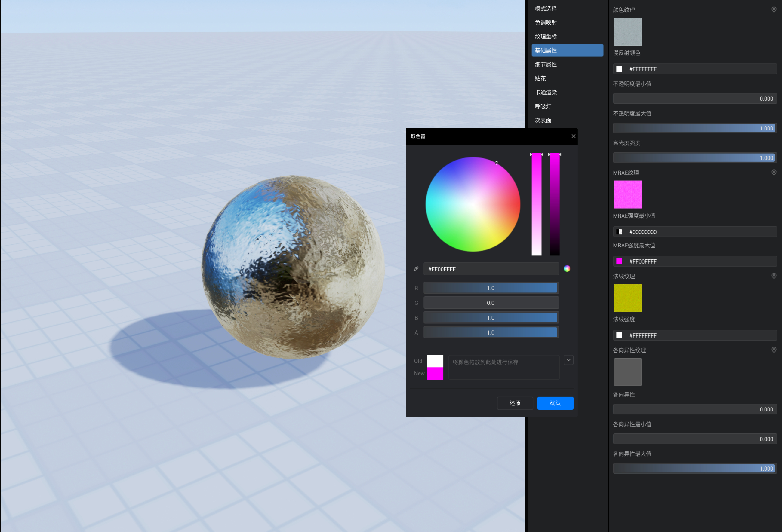Open the 细节属性 section
Viewport: 782px width, 532px height.
pos(567,64)
